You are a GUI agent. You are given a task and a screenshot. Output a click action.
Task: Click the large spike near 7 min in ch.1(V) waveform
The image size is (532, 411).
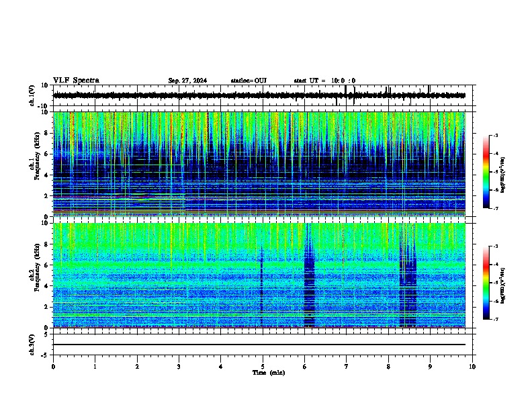coord(345,91)
